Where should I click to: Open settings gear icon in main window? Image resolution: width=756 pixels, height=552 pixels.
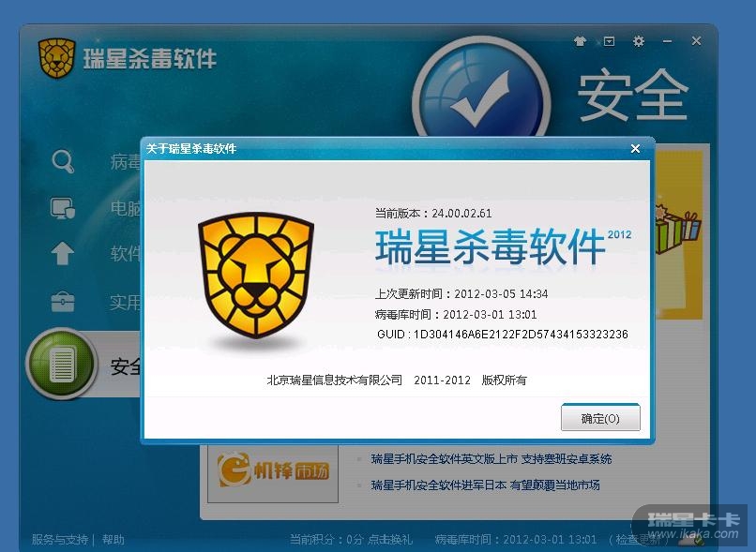[x=639, y=41]
